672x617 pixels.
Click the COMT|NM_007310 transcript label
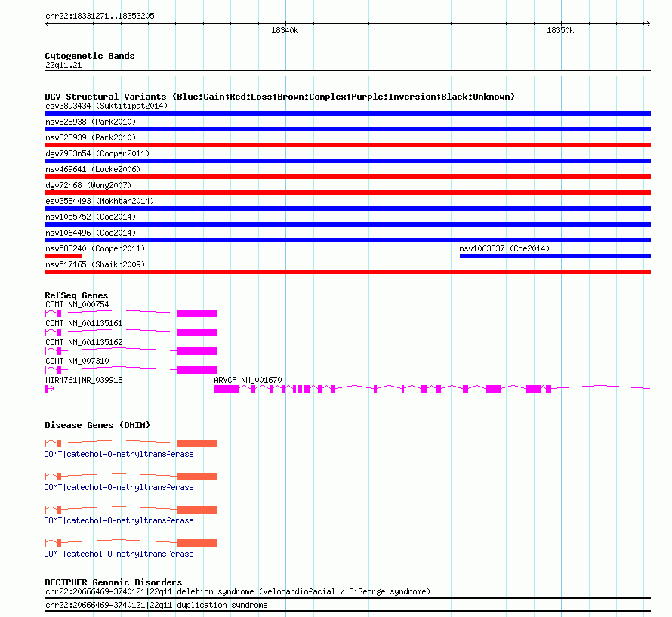pyautogui.click(x=77, y=362)
